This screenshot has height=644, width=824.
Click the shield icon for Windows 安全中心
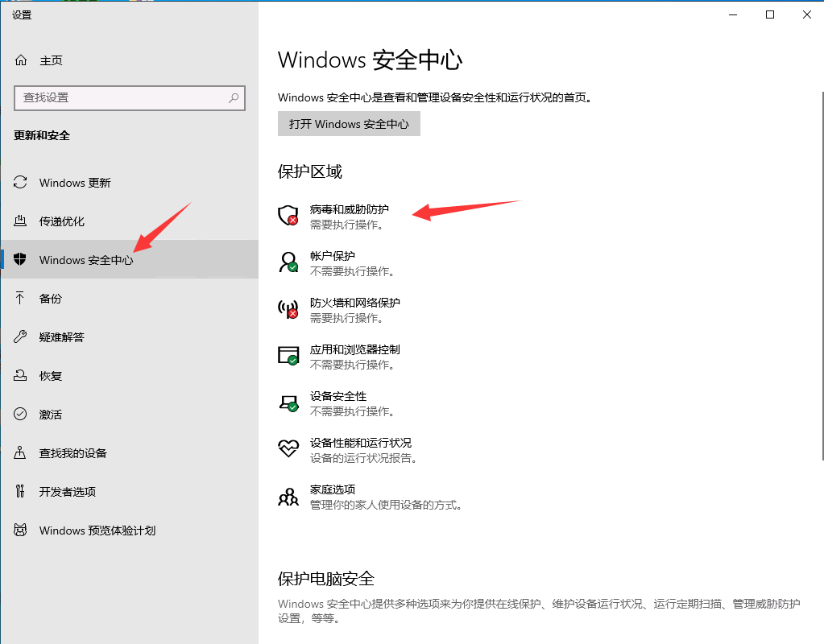[x=20, y=259]
